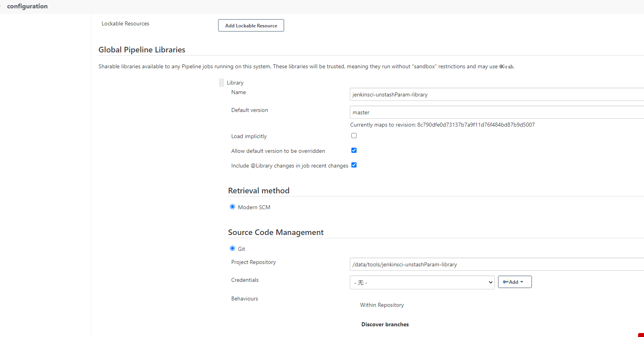This screenshot has height=337, width=644.
Task: Click the 'Retrieval method' heading
Action: (258, 191)
